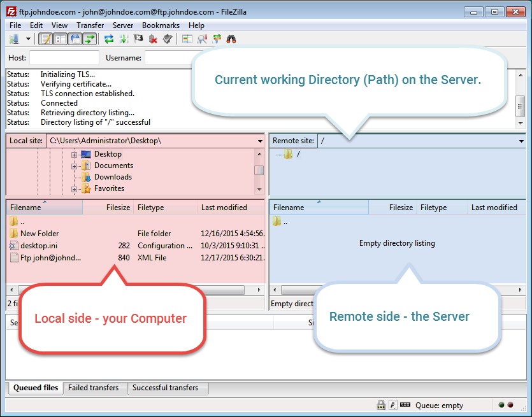This screenshot has width=532, height=417.
Task: Open the Site Manager dropdown arrow
Action: click(28, 39)
